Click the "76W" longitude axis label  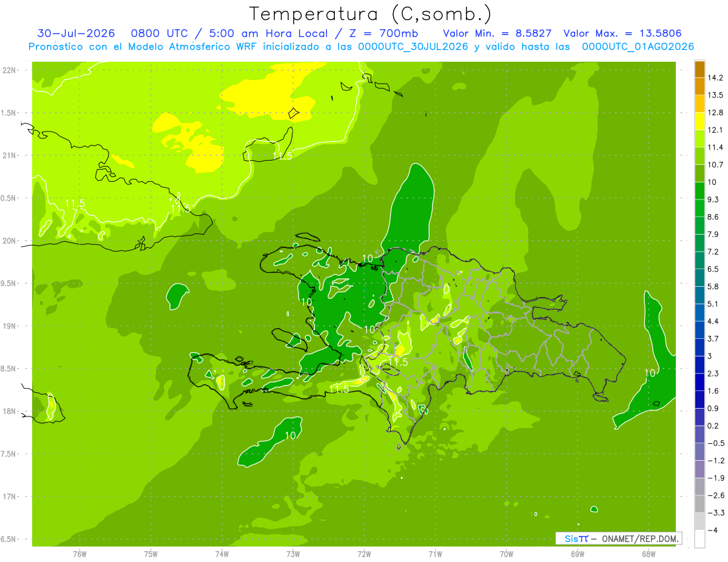point(79,554)
